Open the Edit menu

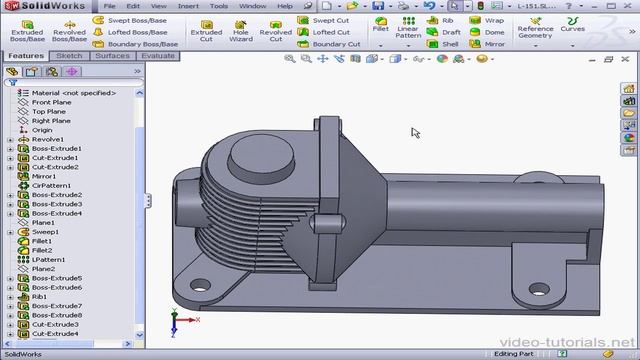pos(133,6)
